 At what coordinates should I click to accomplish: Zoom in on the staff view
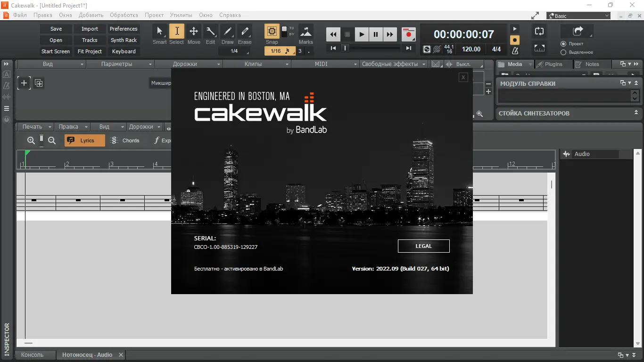click(31, 140)
